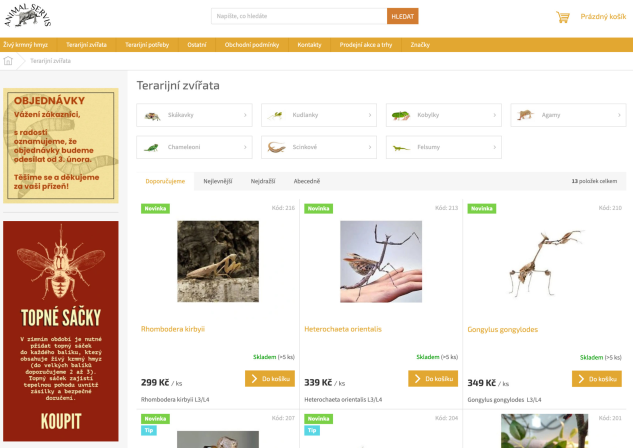Open Značky menu item
The image size is (633, 448).
click(x=420, y=45)
